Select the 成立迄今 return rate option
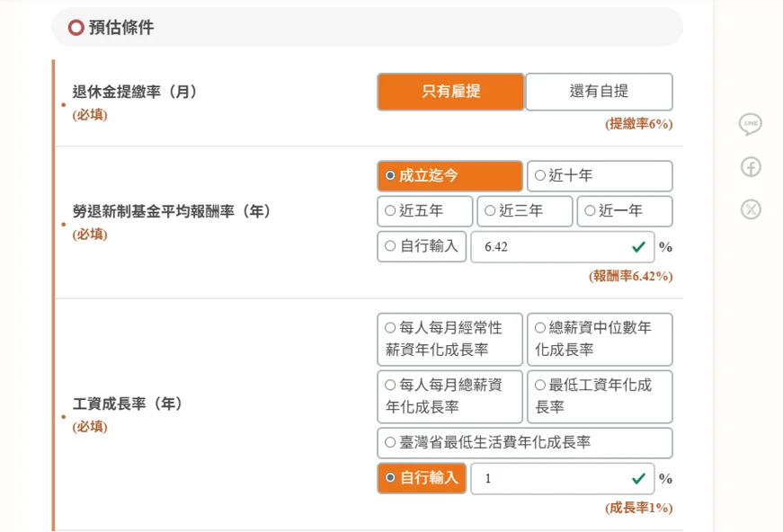 coord(449,176)
